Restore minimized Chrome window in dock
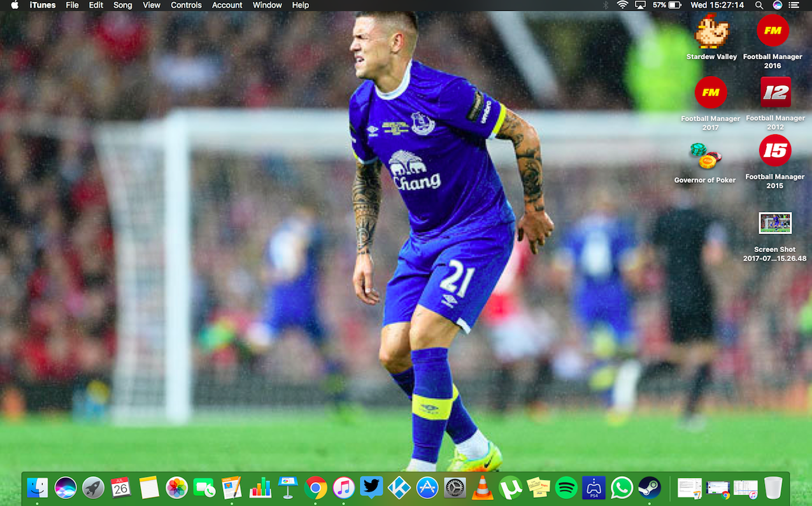The width and height of the screenshot is (812, 506). (718, 489)
